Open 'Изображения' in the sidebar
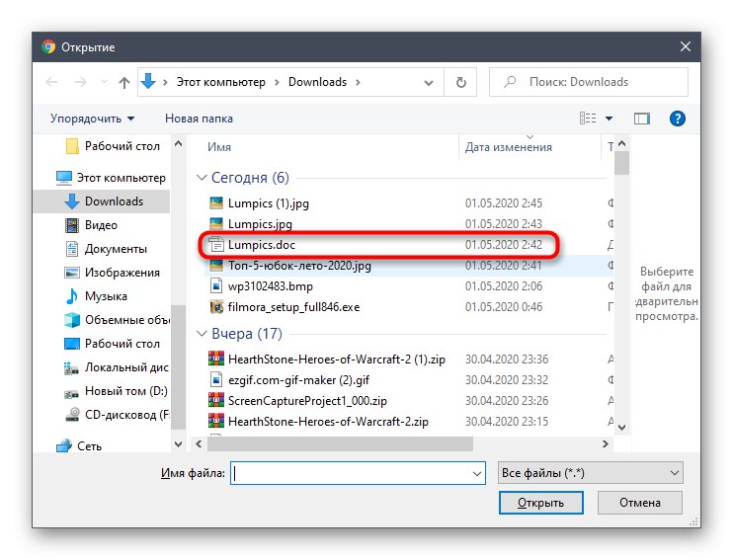This screenshot has width=733, height=560. pyautogui.click(x=113, y=273)
